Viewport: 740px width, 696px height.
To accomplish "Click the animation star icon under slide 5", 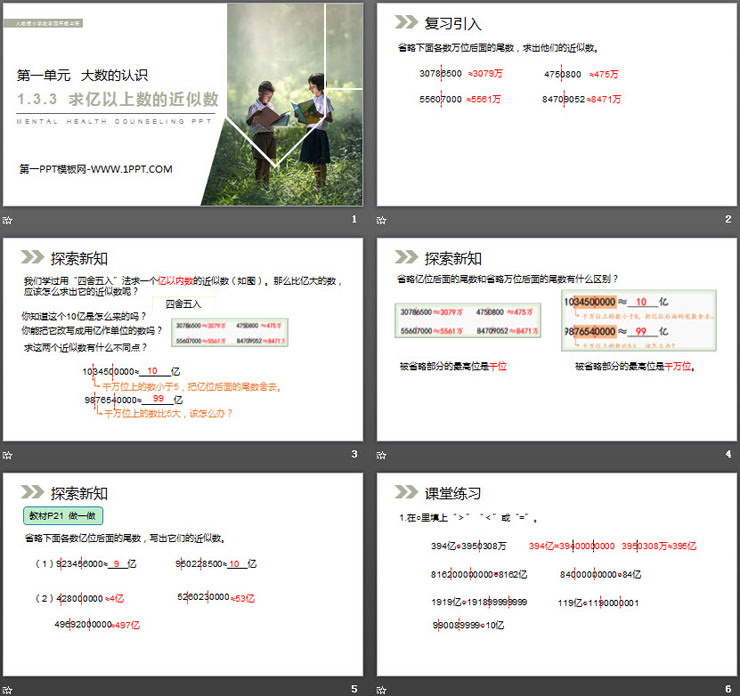I will tap(8, 689).
